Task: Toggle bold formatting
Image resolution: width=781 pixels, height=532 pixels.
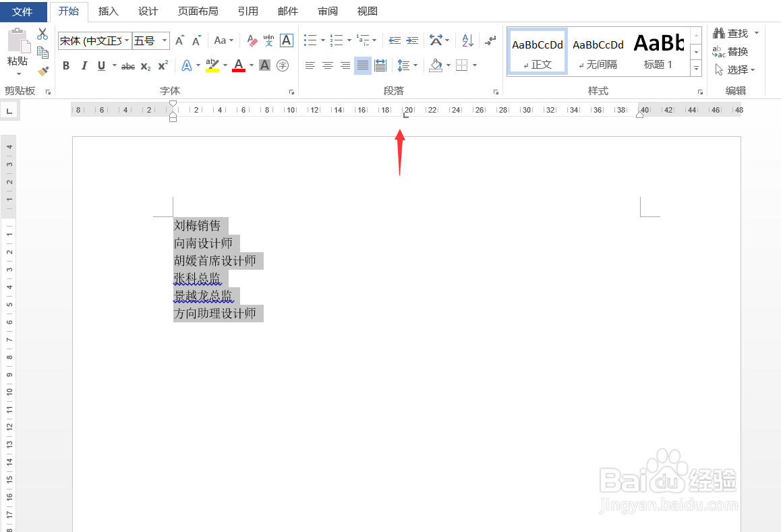Action: click(x=65, y=66)
